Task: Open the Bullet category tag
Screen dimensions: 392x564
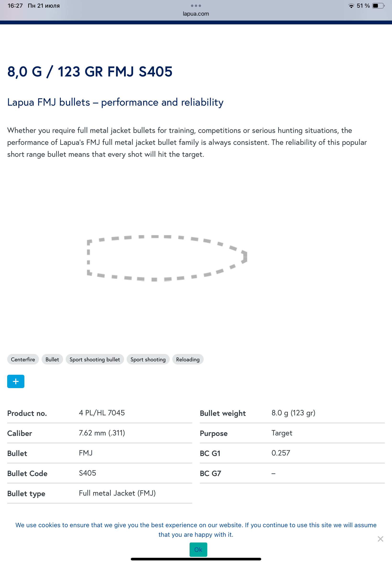Action: (x=52, y=359)
